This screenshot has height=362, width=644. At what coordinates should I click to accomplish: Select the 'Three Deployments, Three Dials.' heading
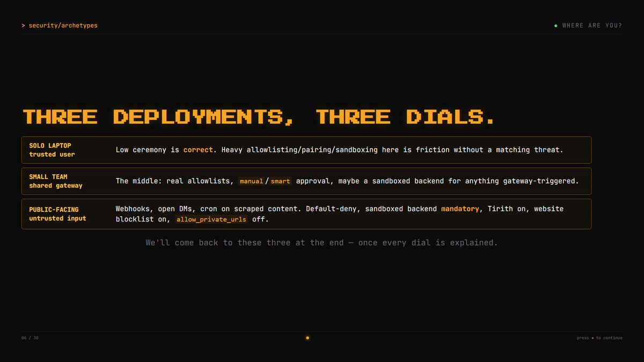(259, 117)
